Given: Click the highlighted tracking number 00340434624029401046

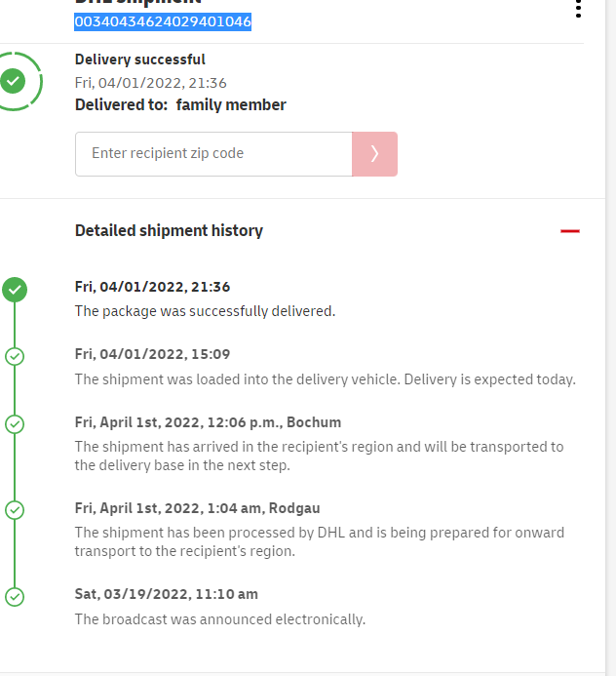Looking at the screenshot, I should [163, 21].
